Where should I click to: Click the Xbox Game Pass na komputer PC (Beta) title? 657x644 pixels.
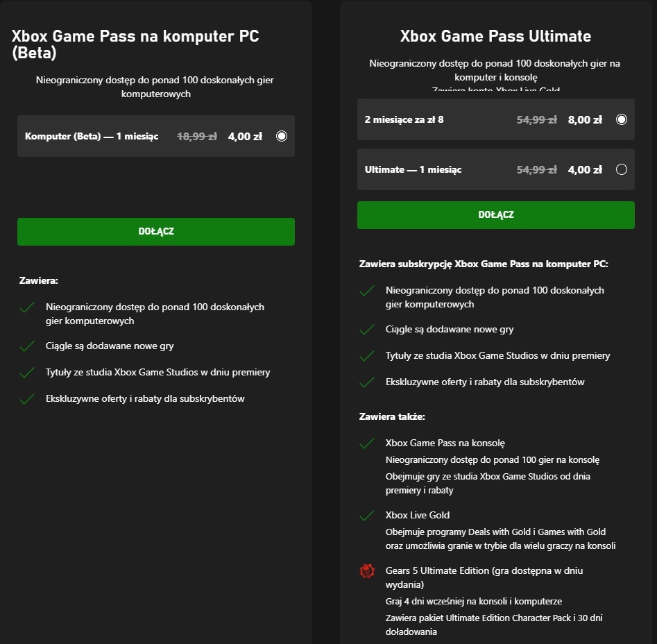[x=135, y=44]
